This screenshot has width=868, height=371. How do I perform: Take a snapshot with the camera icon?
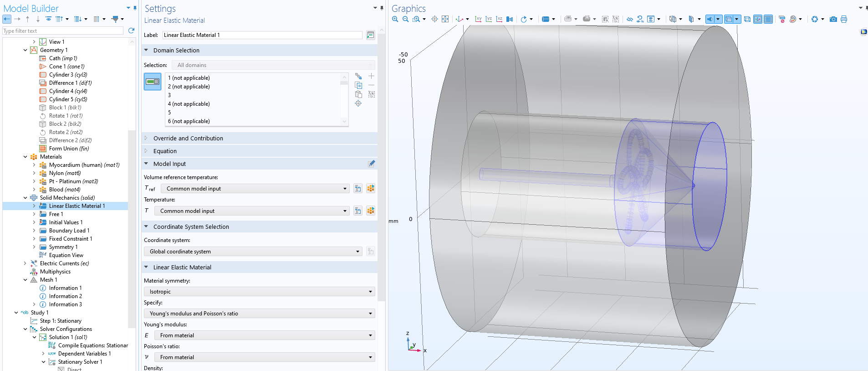click(833, 19)
